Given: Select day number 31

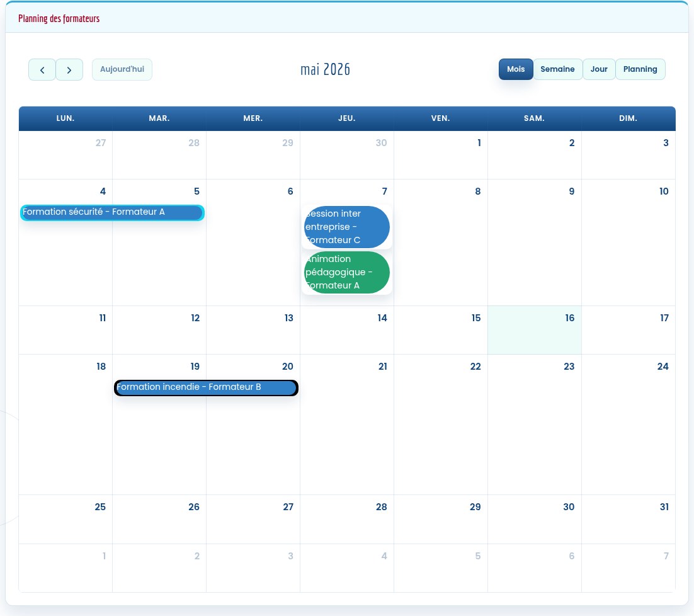Looking at the screenshot, I should click(664, 506).
